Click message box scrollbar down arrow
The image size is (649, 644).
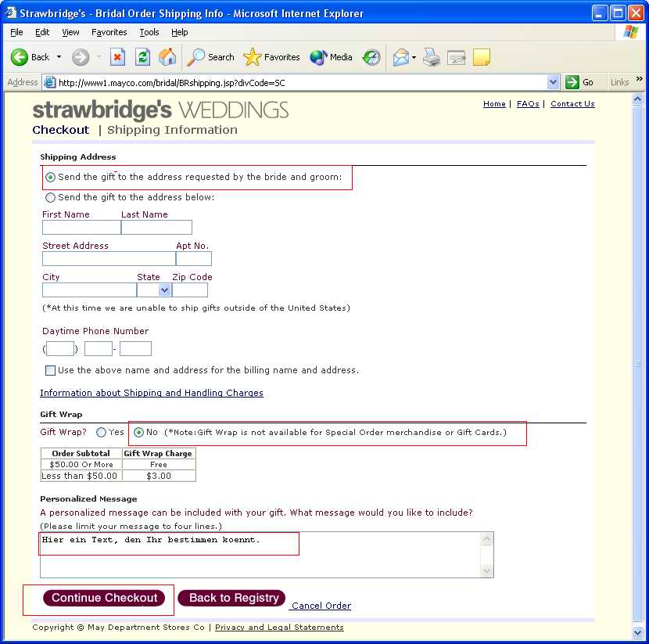[486, 570]
